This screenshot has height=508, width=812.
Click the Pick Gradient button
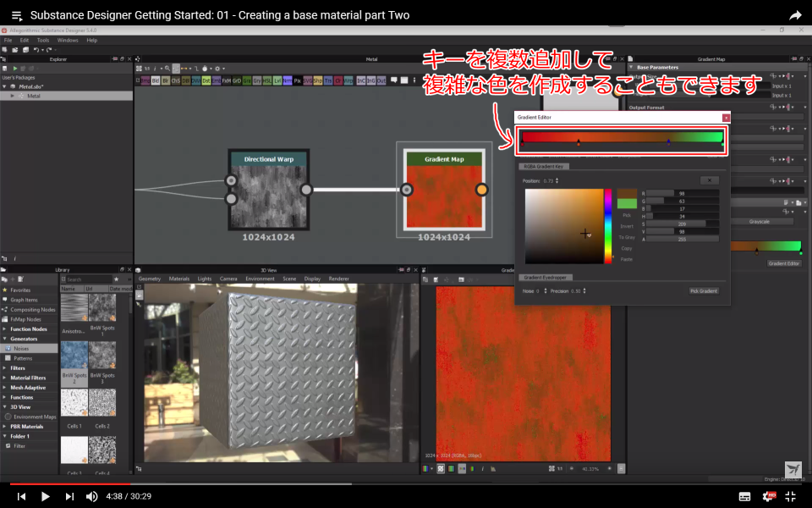point(704,291)
